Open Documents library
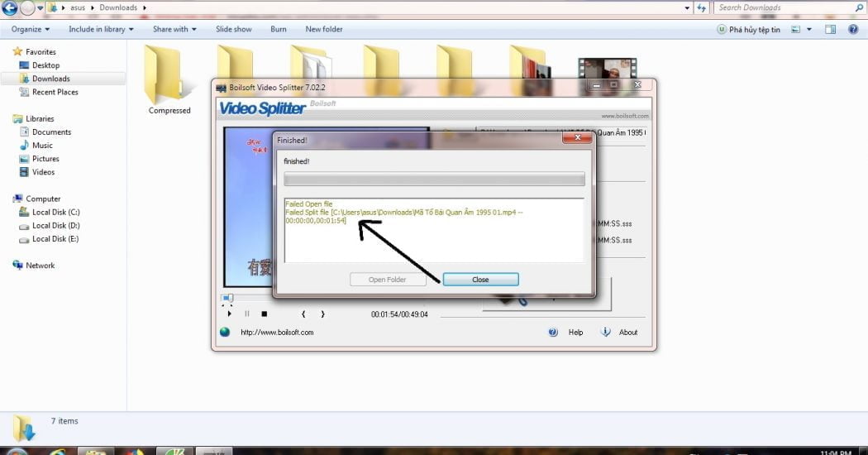 [51, 132]
